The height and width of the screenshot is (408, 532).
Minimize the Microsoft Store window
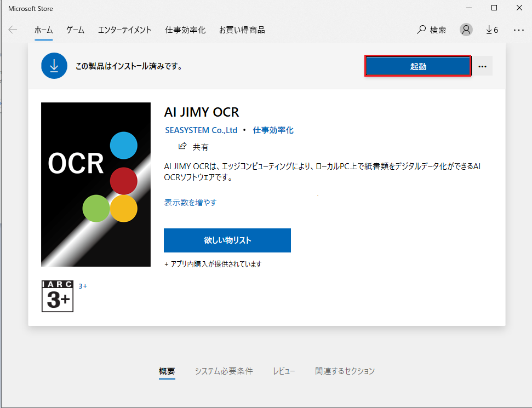pos(469,8)
